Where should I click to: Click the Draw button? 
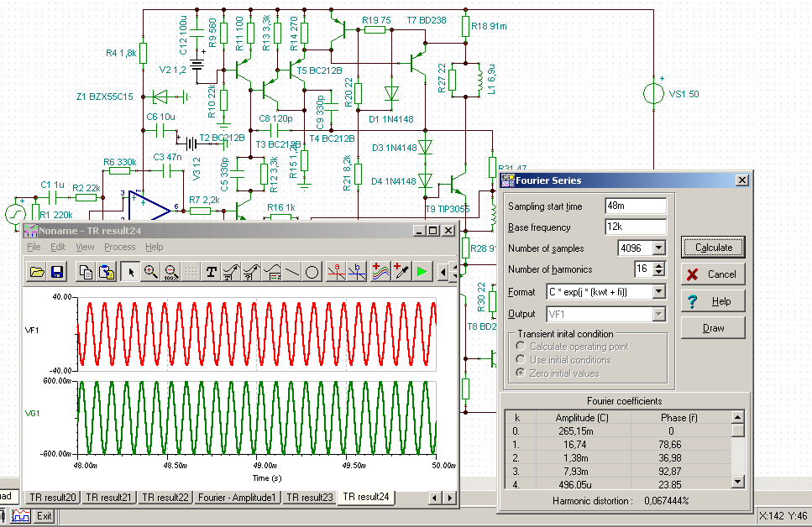click(x=713, y=328)
